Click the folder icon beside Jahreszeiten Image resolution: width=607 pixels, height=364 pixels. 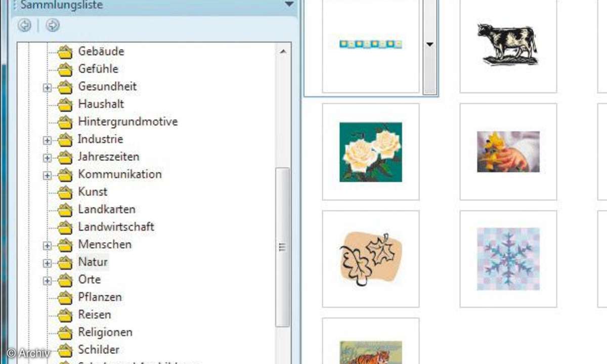(x=65, y=157)
